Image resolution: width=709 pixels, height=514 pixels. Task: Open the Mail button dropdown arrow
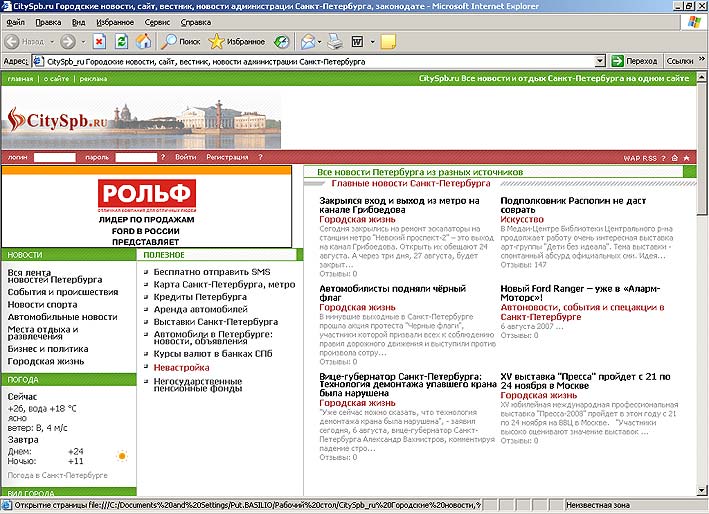pos(319,42)
